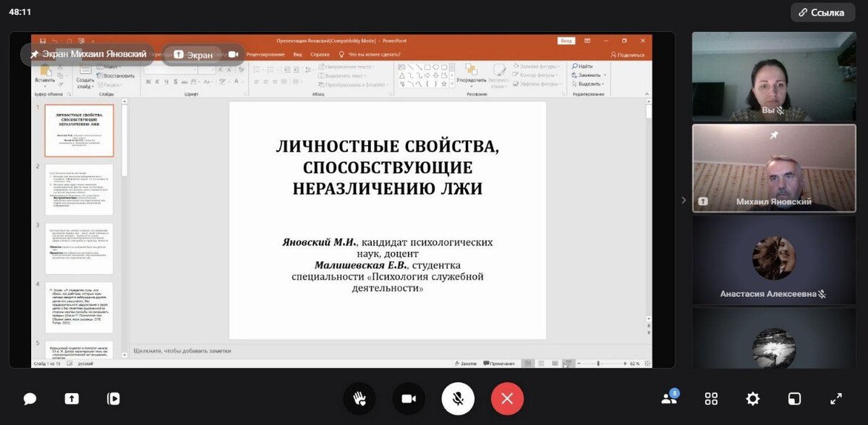Click Поделиться in the PowerPoint ribbon
Screen dimensions: 868x425
pos(628,54)
